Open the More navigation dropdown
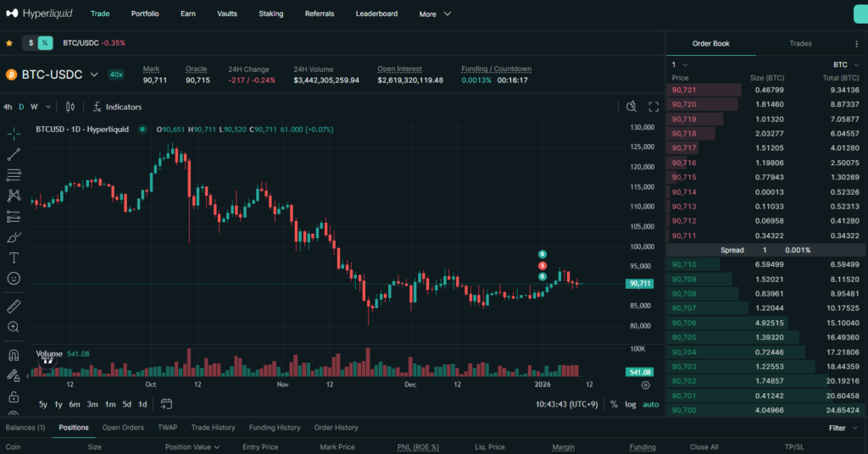 pos(435,14)
